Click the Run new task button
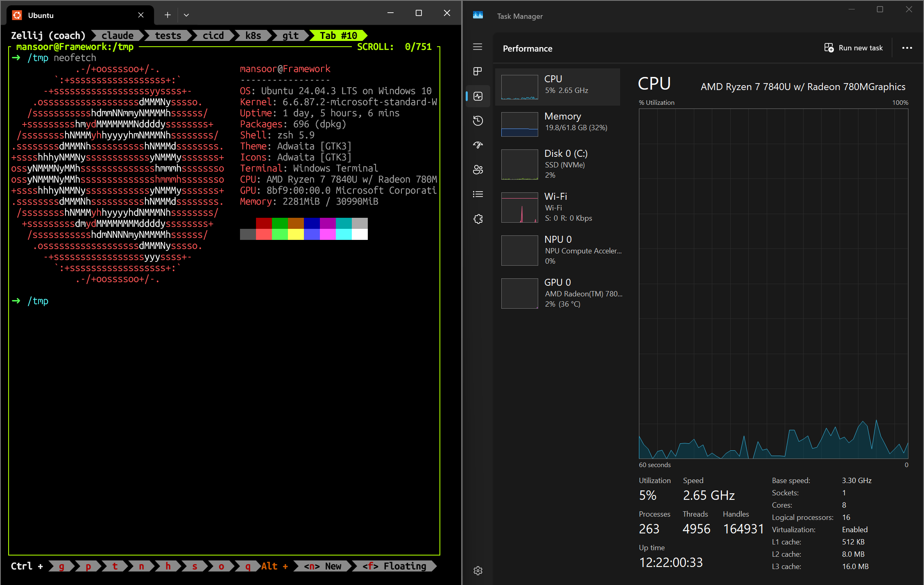924x585 pixels. 854,48
